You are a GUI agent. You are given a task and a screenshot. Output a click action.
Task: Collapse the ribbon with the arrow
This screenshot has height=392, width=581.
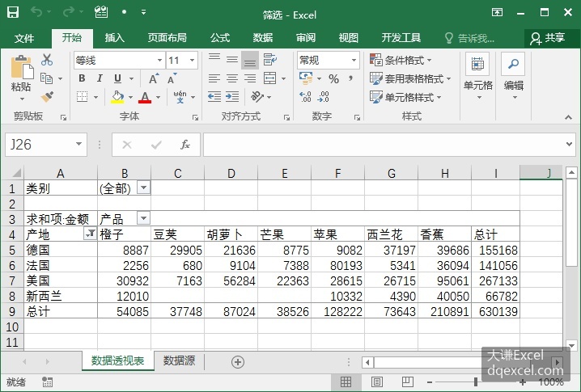pos(568,117)
